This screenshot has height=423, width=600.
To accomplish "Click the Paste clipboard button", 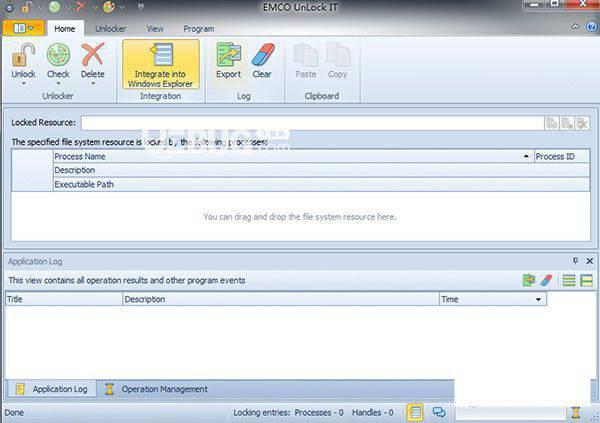I will [x=306, y=60].
